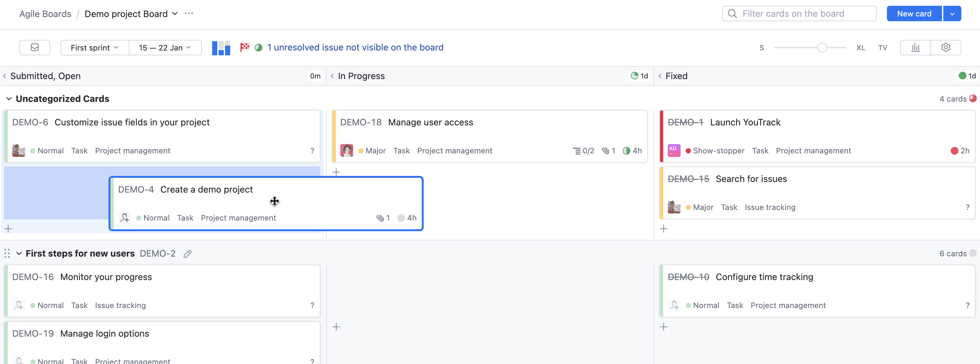Open board settings gear icon

point(946,48)
